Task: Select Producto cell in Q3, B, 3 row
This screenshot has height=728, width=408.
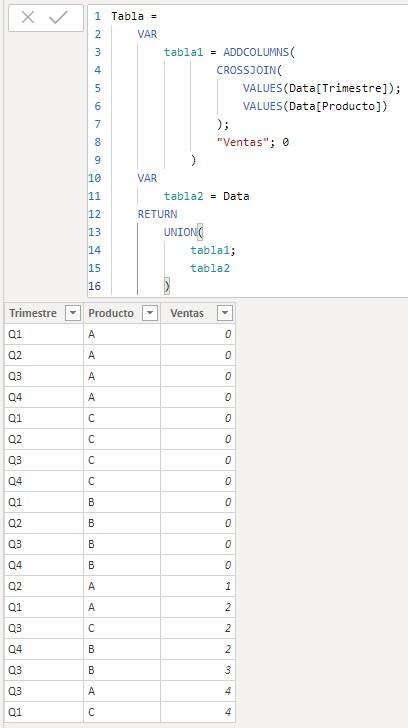Action: coord(122,670)
